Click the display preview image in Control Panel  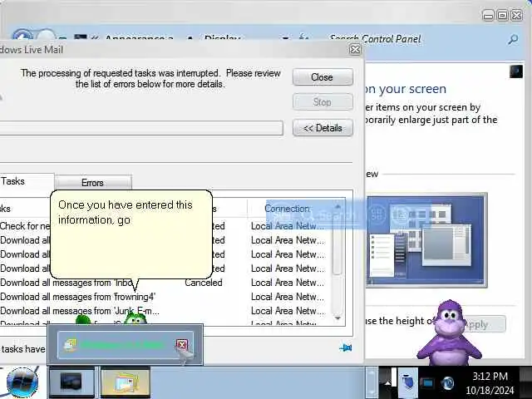(426, 240)
